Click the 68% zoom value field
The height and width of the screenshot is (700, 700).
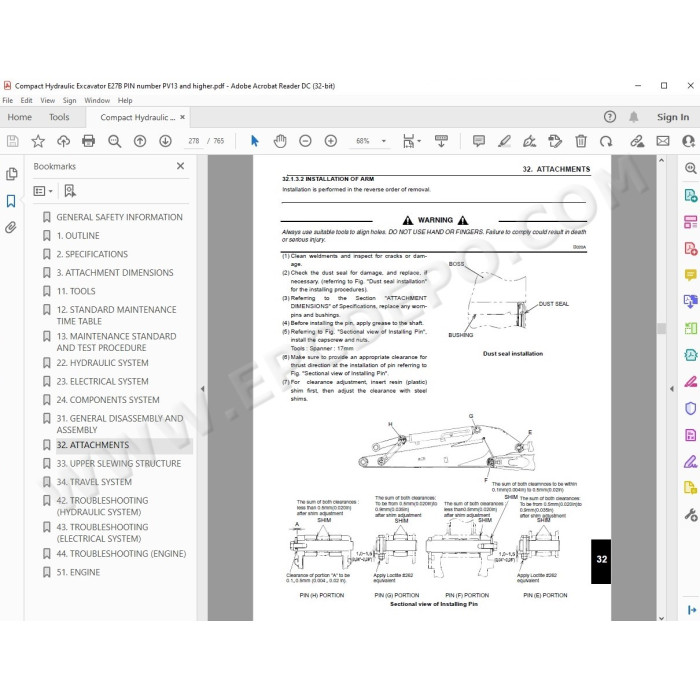click(x=363, y=141)
